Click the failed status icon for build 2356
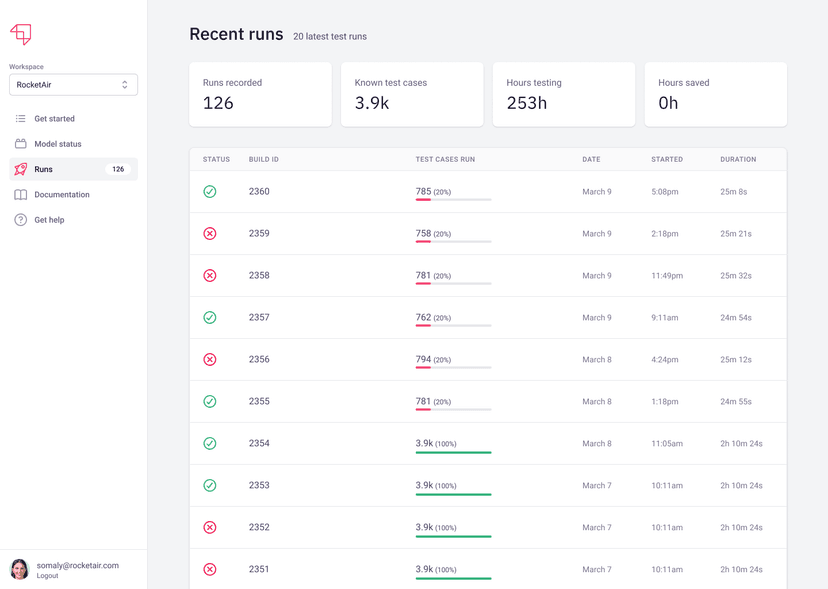828x589 pixels. click(x=210, y=359)
